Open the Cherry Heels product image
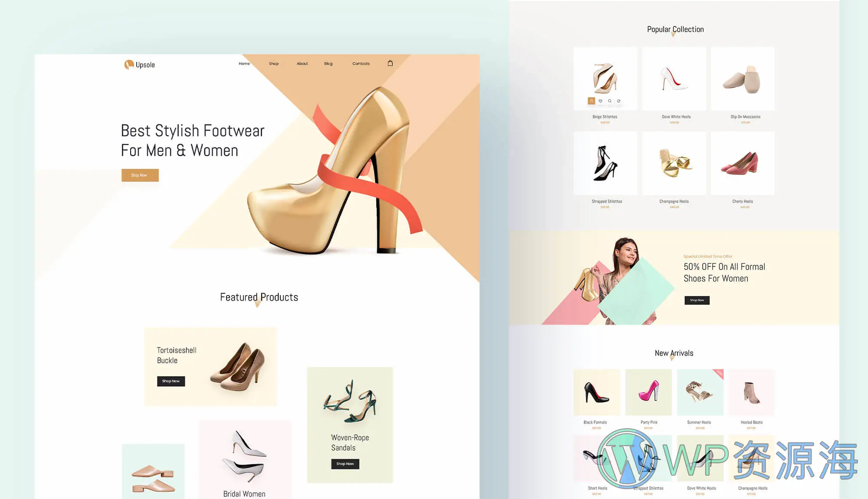Viewport: 868px width, 499px height. 743,163
